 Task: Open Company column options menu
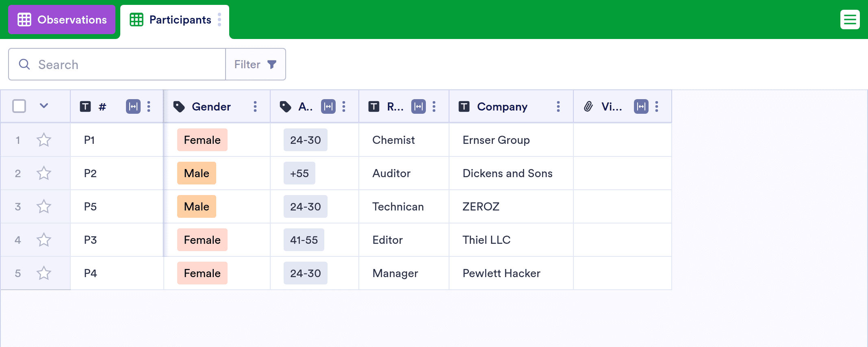tap(558, 106)
